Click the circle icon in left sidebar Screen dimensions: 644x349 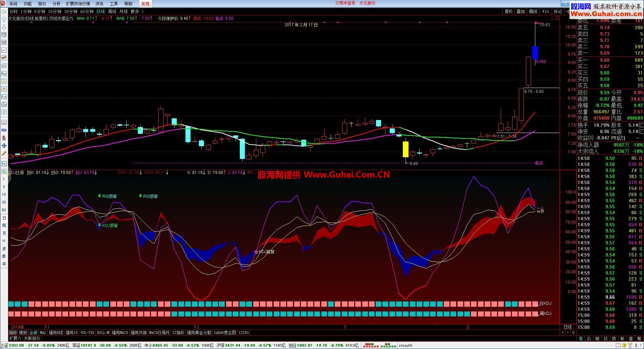coord(4,112)
